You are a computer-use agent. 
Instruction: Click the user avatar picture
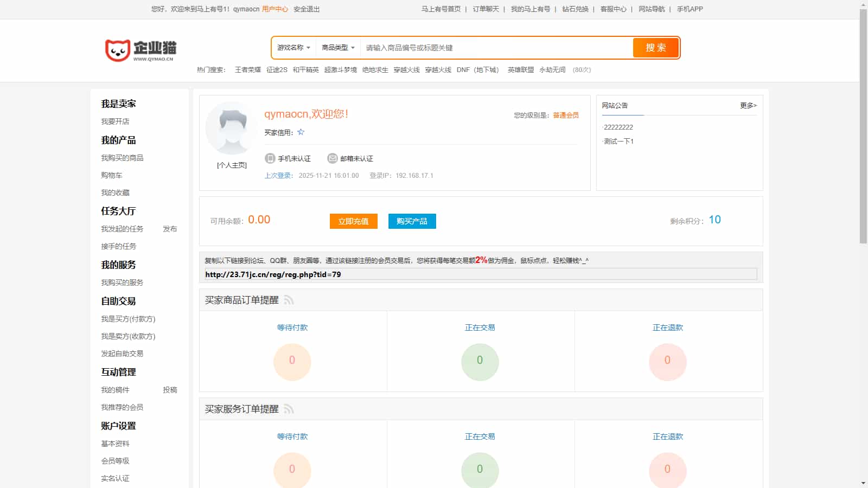(x=232, y=128)
